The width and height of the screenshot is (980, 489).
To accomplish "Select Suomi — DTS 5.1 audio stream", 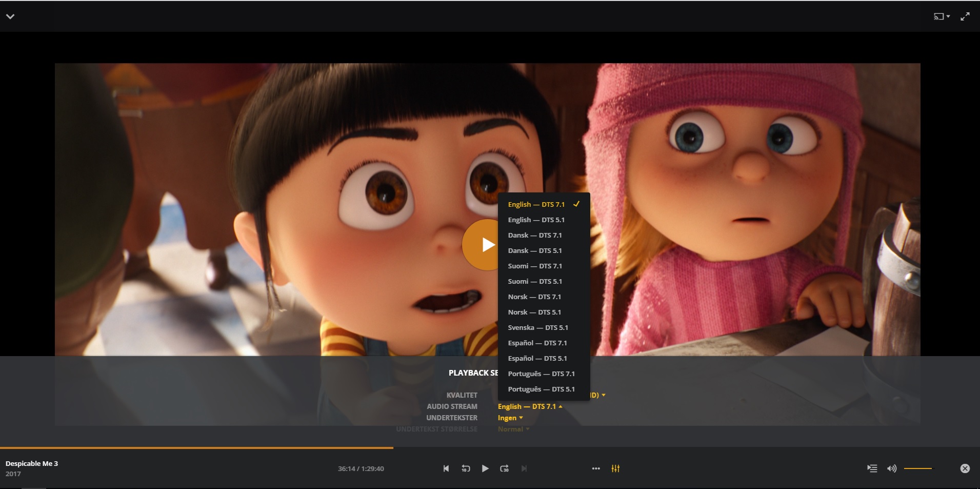I will (544, 281).
